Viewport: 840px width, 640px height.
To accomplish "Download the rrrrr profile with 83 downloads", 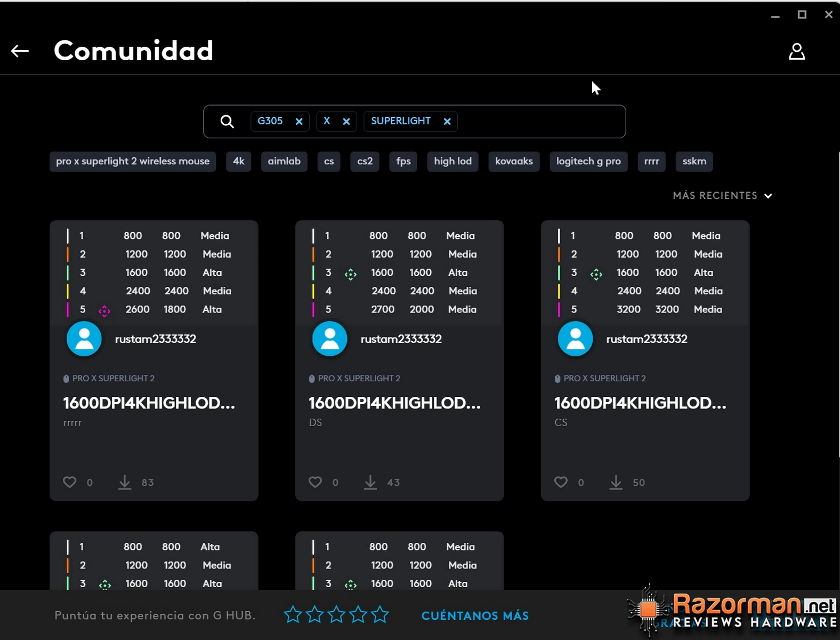I will point(125,482).
